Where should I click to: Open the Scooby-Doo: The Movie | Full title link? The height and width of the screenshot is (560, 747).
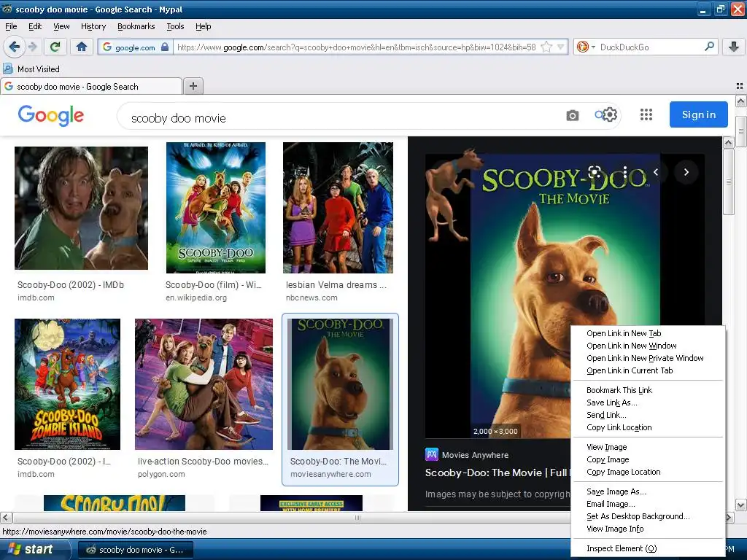tap(496, 472)
